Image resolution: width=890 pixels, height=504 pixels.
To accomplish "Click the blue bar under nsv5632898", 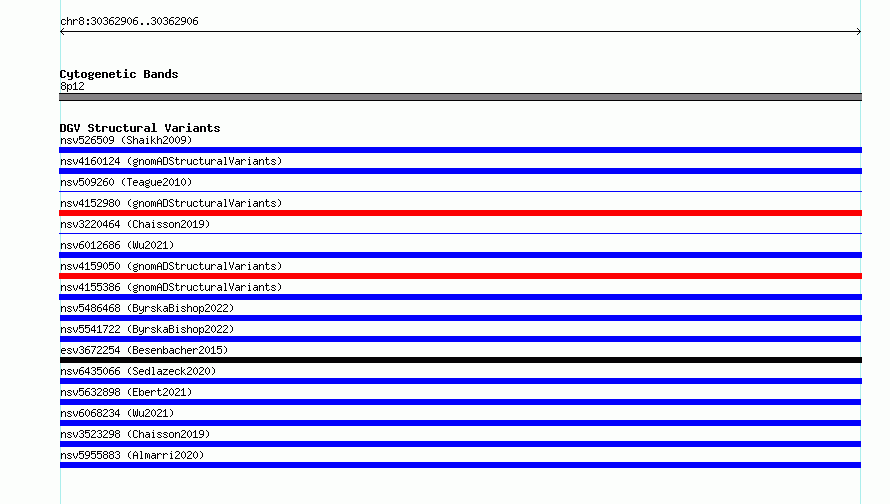I will [460, 402].
